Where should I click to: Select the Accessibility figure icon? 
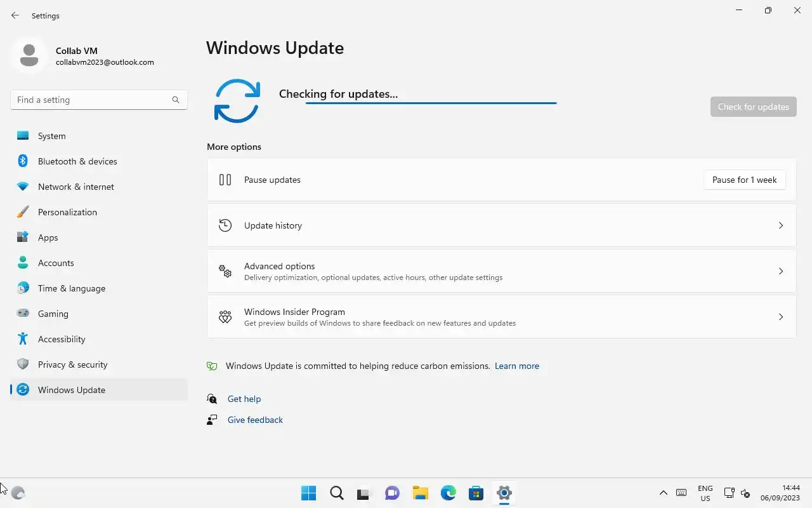pos(23,339)
